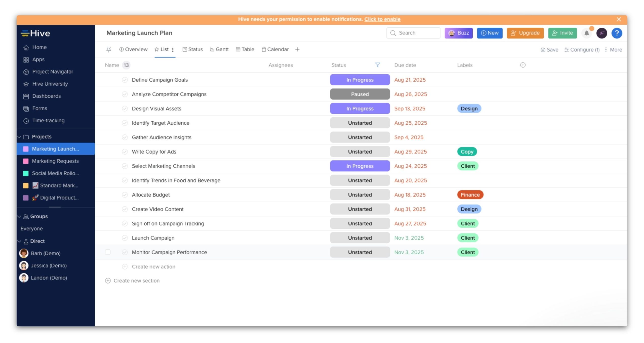Mark Allocate Budget action as complete
644x343 pixels.
point(125,195)
